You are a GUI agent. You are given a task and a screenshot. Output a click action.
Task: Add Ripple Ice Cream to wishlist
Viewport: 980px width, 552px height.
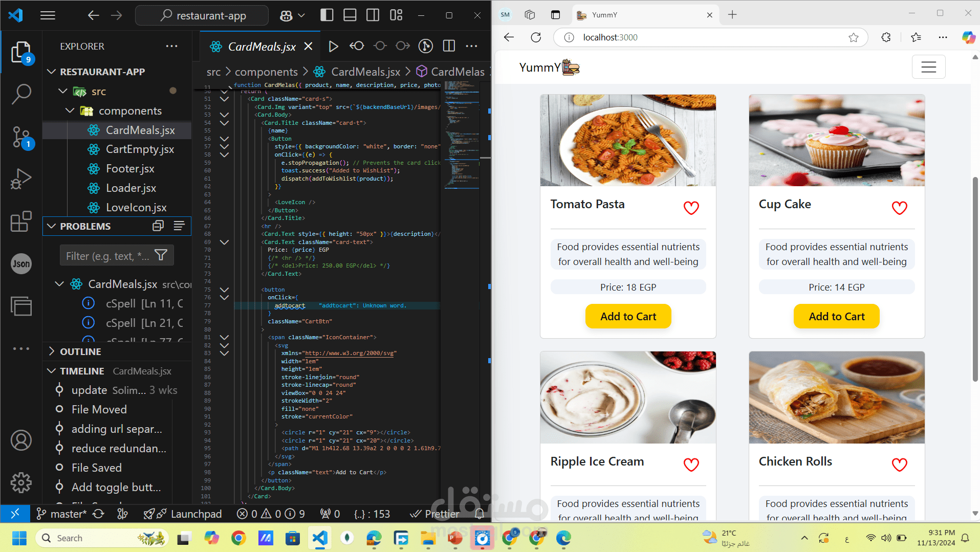point(691,465)
